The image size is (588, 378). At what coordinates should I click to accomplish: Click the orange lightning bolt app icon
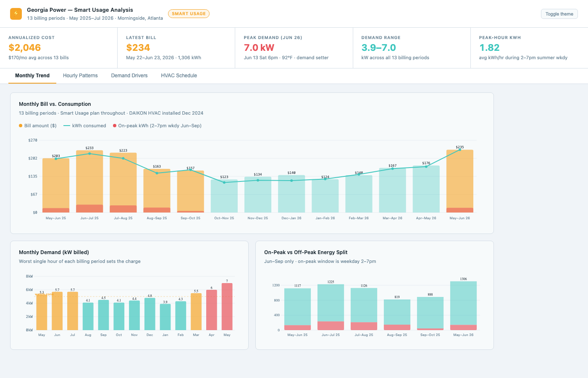[16, 14]
